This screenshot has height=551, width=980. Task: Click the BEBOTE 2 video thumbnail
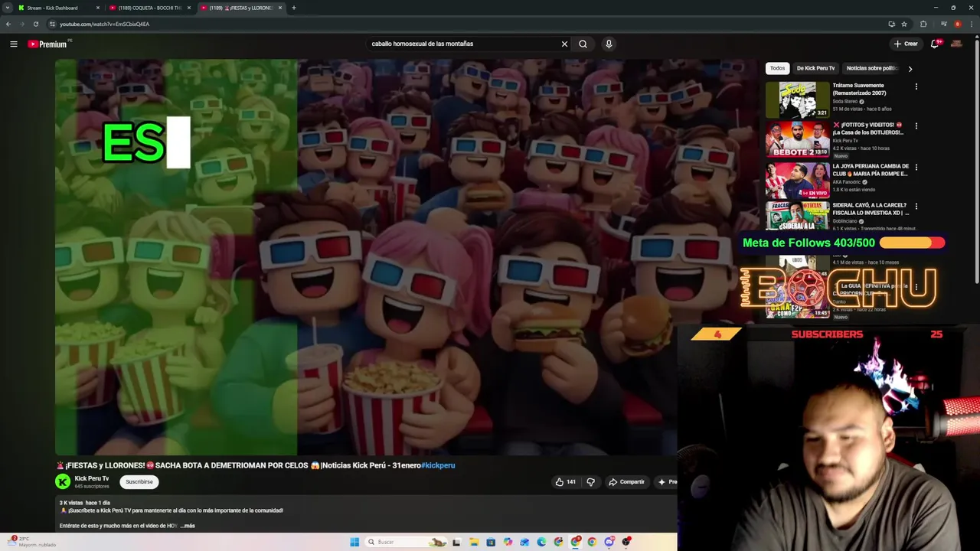pyautogui.click(x=798, y=139)
